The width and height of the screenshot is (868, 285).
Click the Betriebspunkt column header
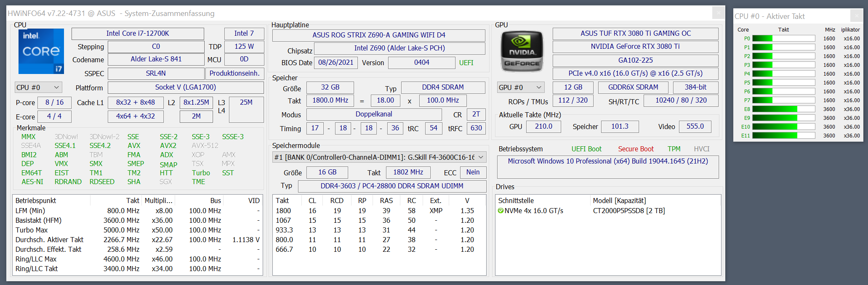point(52,201)
